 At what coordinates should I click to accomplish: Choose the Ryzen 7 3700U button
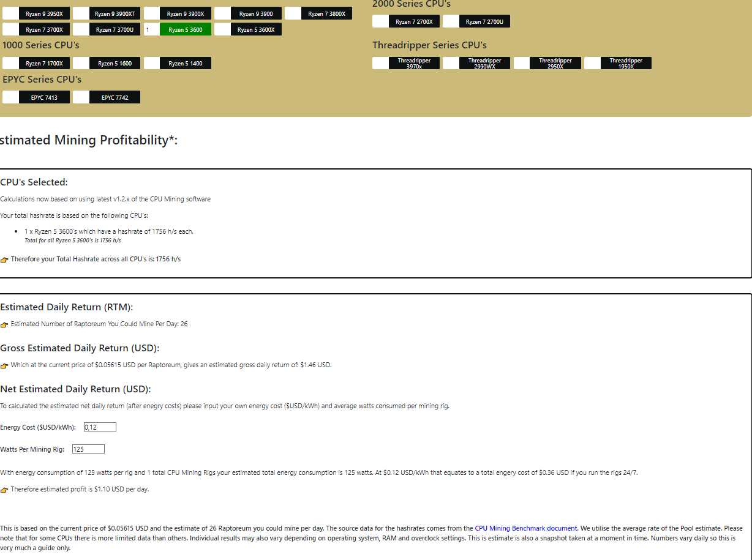(115, 29)
